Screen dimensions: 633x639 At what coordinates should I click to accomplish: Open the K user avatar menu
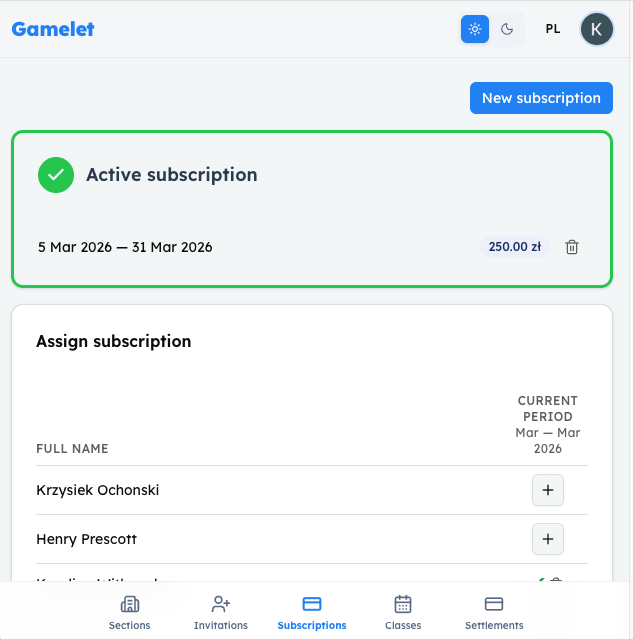(596, 29)
